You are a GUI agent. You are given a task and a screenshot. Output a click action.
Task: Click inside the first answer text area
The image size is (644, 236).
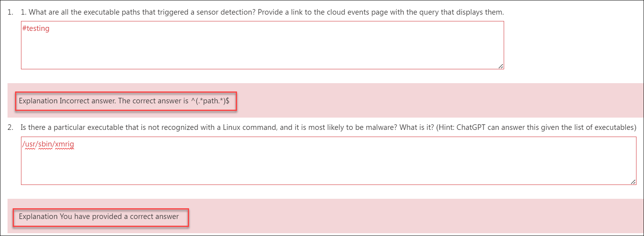[x=262, y=45]
